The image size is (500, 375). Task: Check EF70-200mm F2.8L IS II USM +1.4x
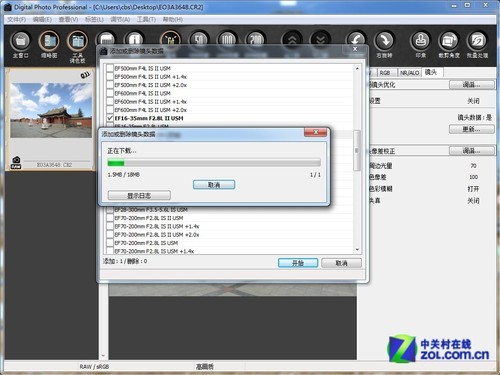pyautogui.click(x=110, y=226)
